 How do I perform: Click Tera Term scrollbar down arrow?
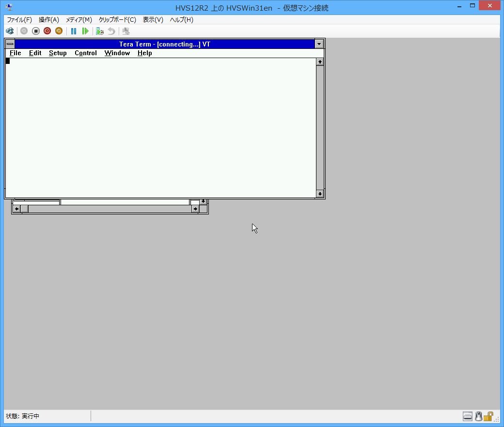[320, 194]
